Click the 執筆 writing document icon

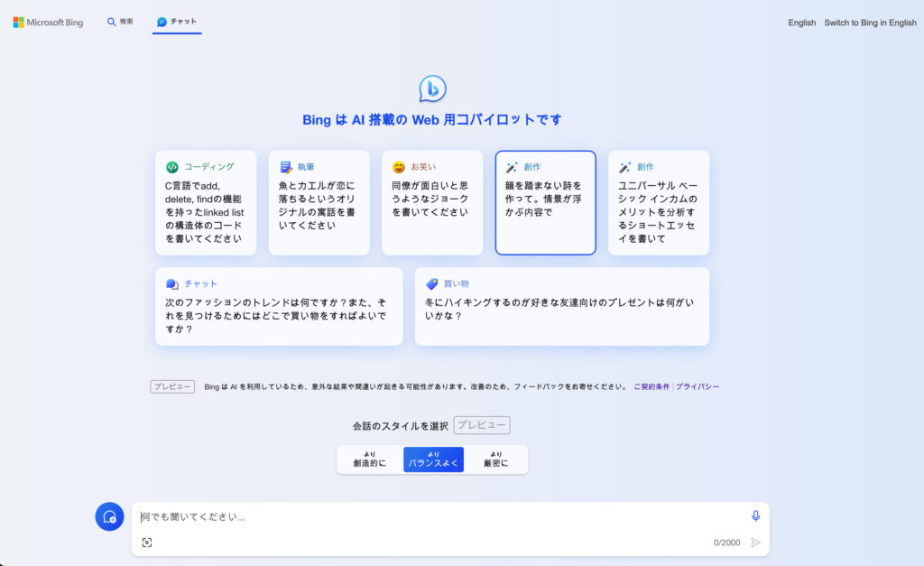(286, 167)
